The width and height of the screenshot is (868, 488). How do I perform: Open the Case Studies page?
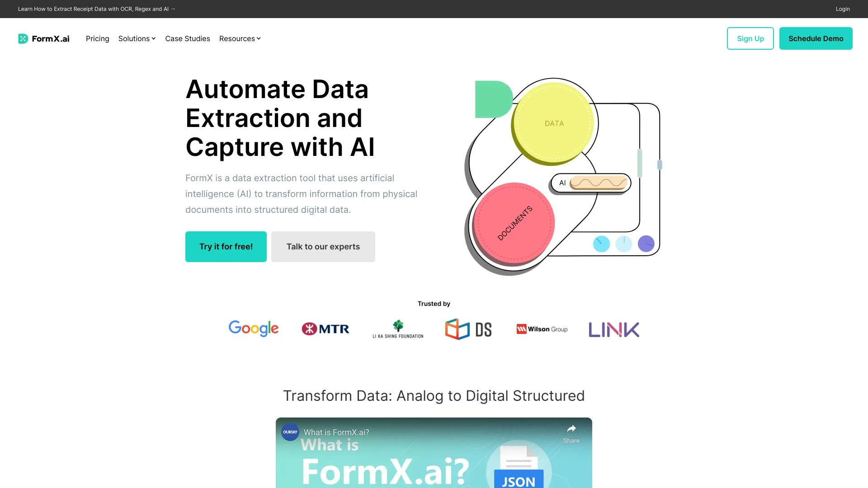187,38
